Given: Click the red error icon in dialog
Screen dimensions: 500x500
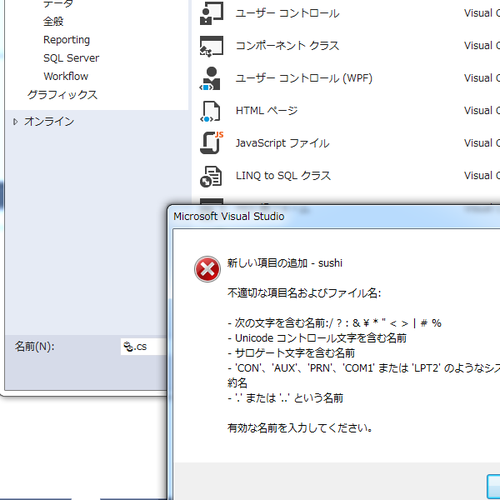Looking at the screenshot, I should click(x=207, y=269).
